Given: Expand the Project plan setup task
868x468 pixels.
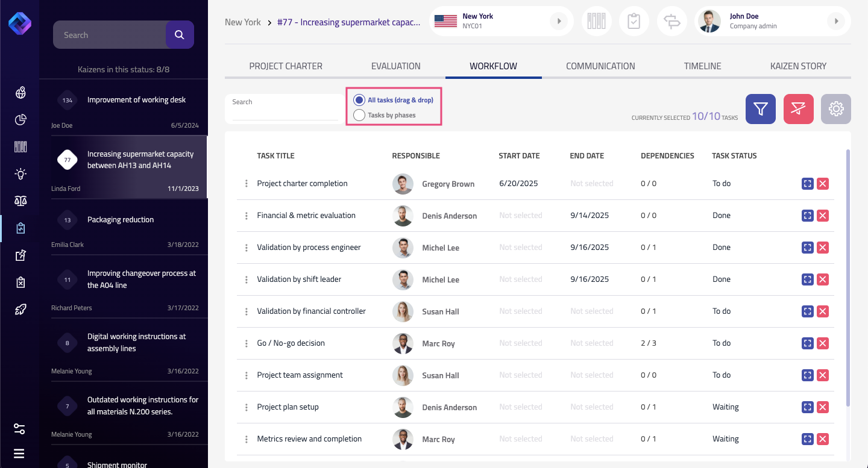Looking at the screenshot, I should pyautogui.click(x=808, y=407).
